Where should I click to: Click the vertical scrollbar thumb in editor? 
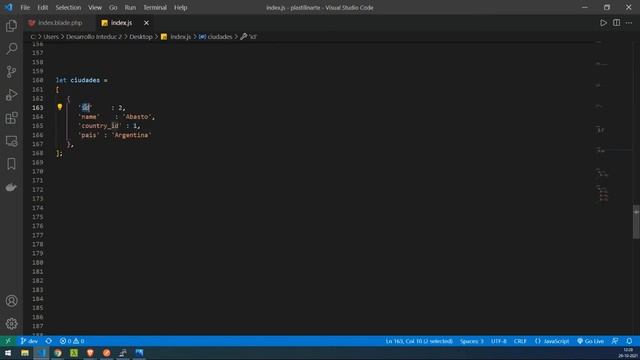click(x=636, y=222)
